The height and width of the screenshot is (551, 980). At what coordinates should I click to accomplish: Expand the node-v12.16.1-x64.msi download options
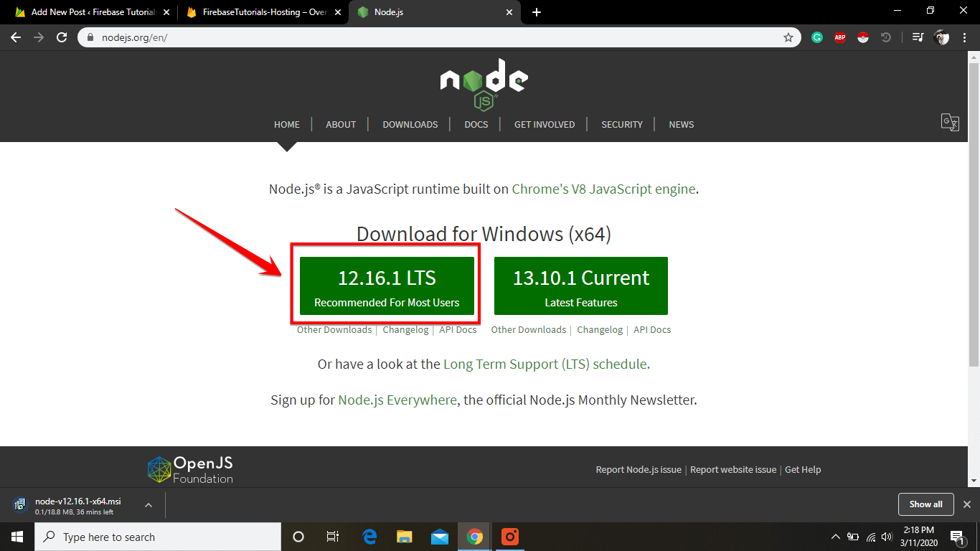(x=149, y=505)
